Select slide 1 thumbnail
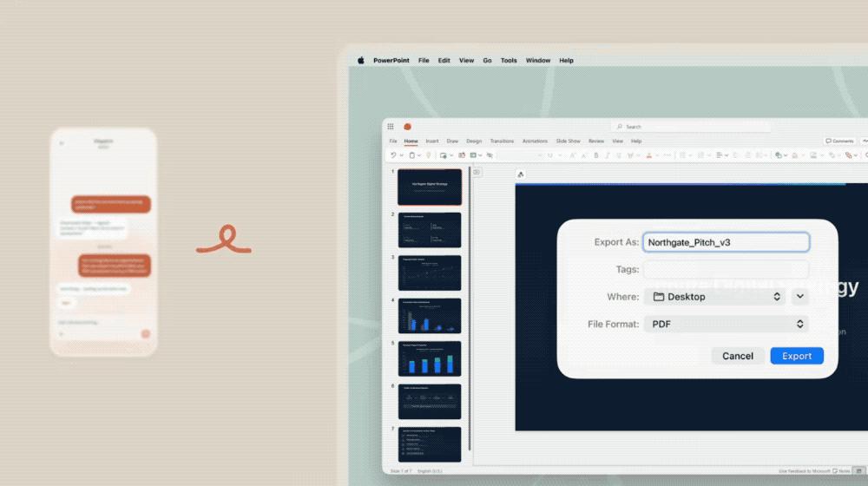This screenshot has width=868, height=486. tap(430, 187)
